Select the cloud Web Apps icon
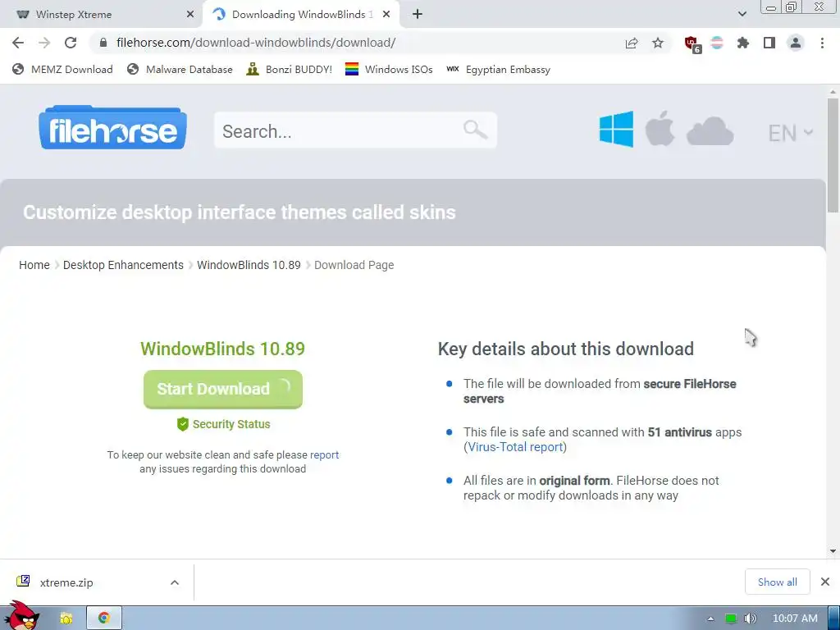 point(710,130)
